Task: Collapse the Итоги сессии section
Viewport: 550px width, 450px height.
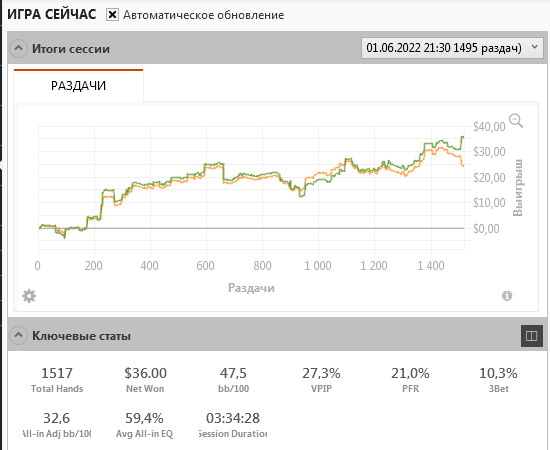Action: point(18,48)
